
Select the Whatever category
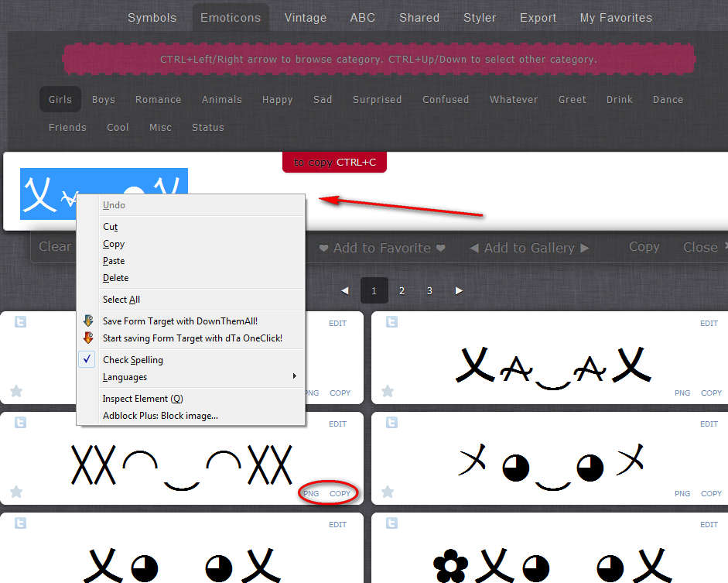point(514,99)
